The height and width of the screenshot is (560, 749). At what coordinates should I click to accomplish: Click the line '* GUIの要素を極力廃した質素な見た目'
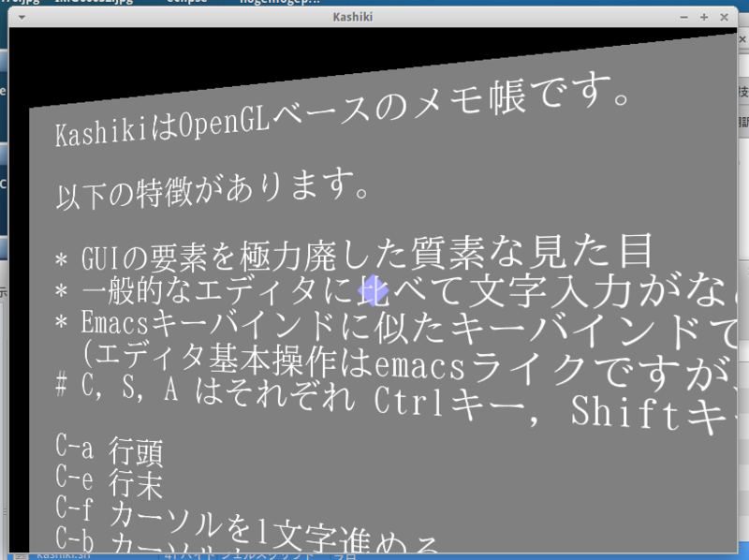click(x=354, y=253)
